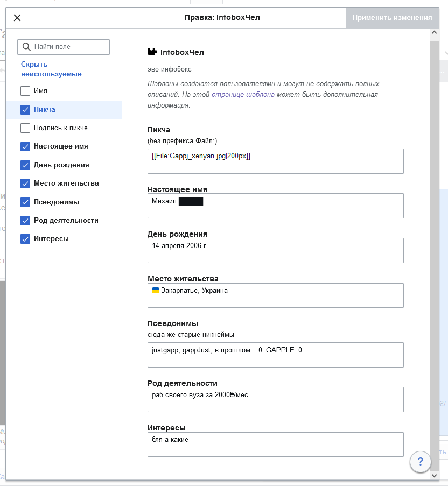The image size is (448, 487).
Task: Type in the Найти поле search box
Action: 70,47
